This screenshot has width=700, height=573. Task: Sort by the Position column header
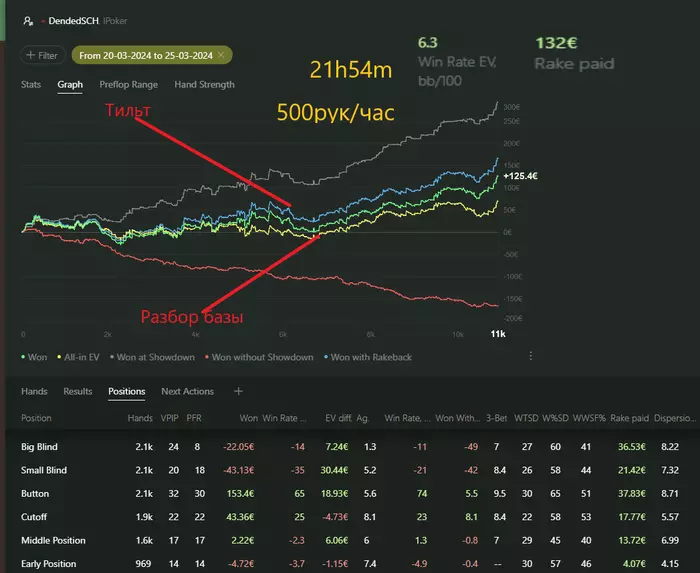[x=36, y=418]
